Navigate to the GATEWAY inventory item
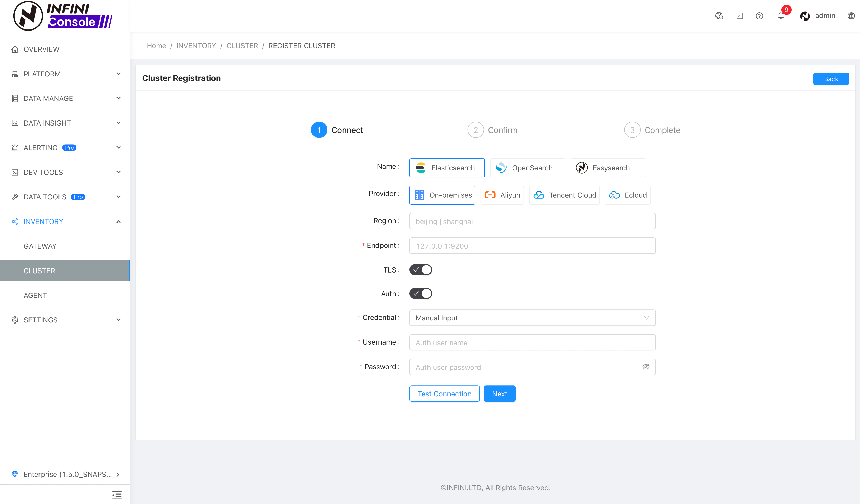The height and width of the screenshot is (504, 860). [40, 246]
